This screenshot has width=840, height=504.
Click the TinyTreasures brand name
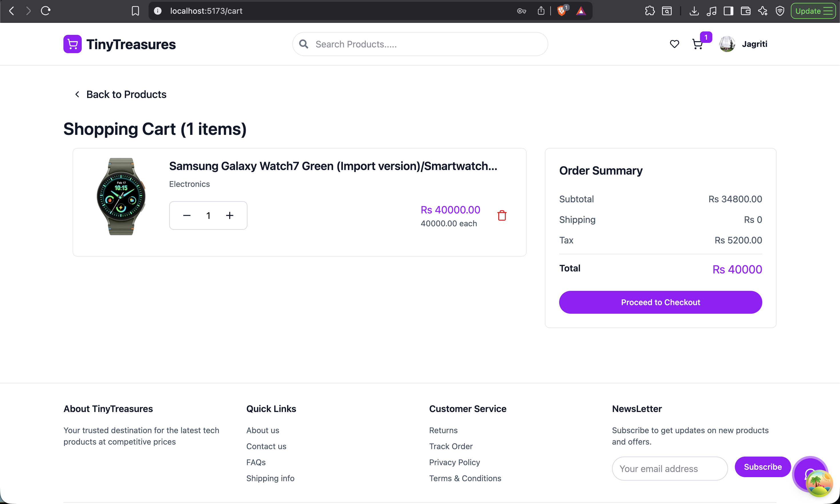tap(131, 44)
